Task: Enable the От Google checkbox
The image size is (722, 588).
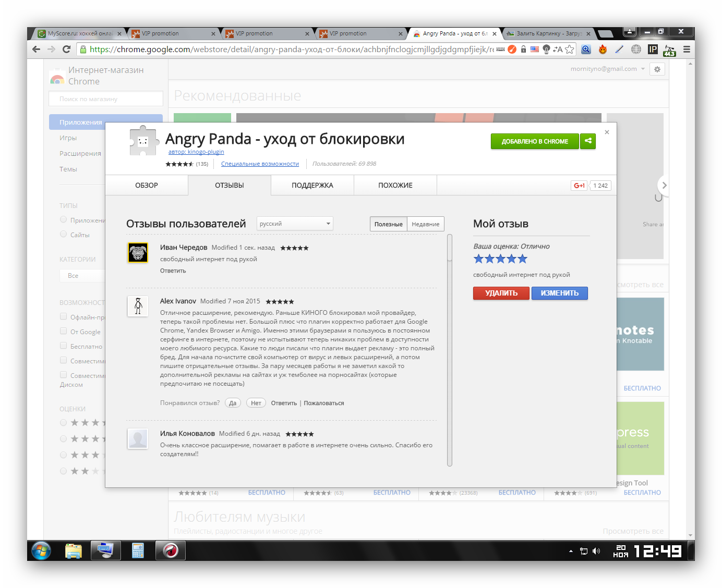Action: click(x=63, y=331)
